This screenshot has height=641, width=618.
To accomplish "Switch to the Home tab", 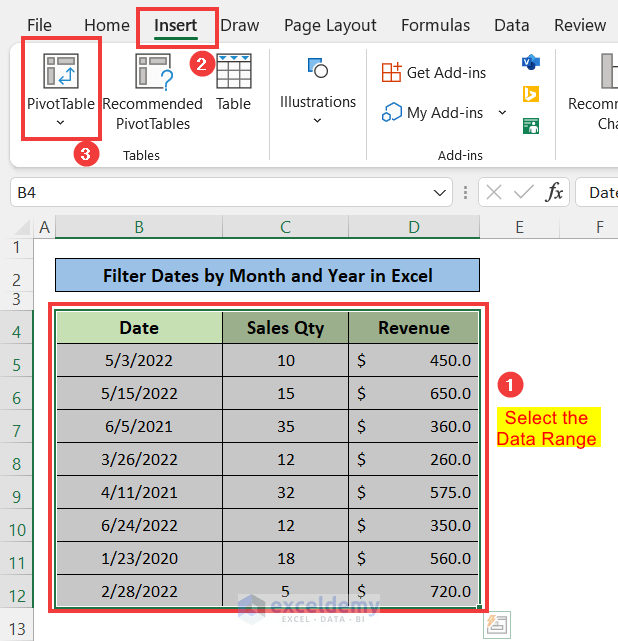I will coord(107,25).
